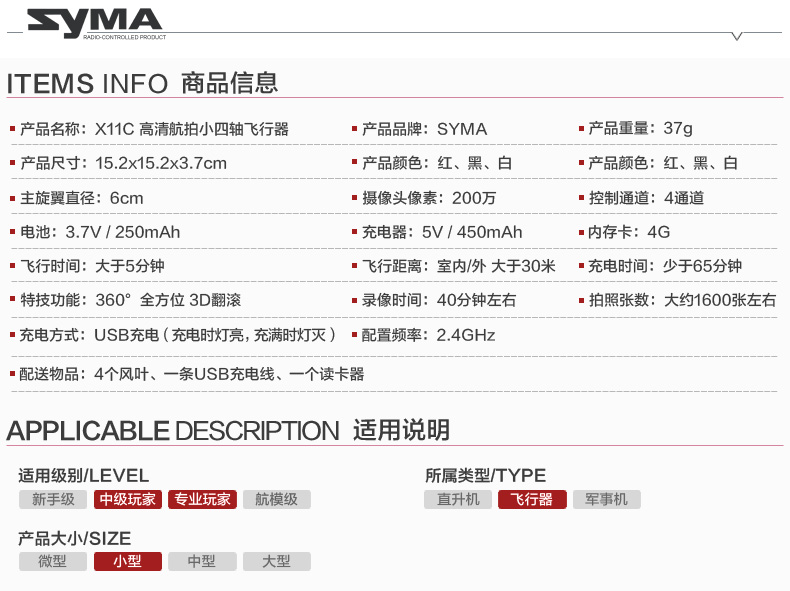Click the red bullet beside 产品品牌
This screenshot has height=591, width=790.
click(x=354, y=129)
